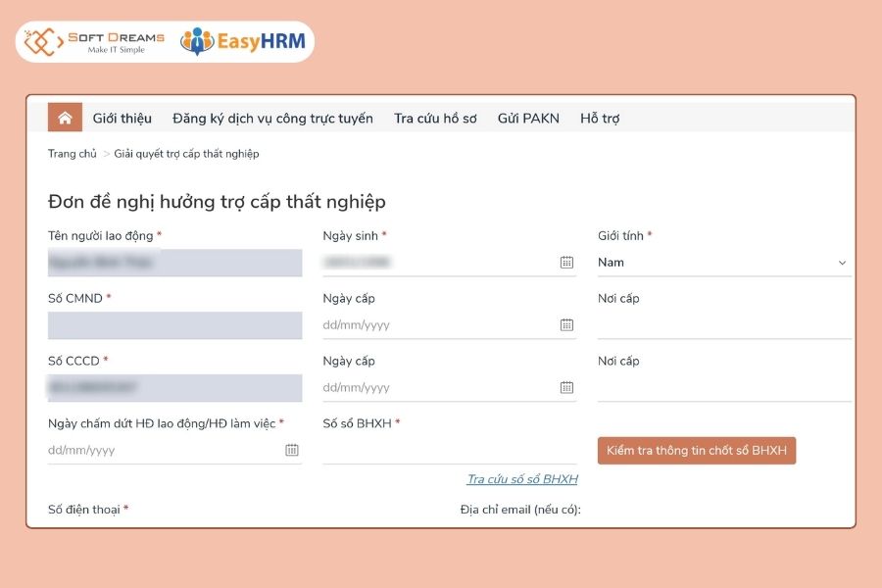Open calendar for Số CCCD Ngày cấp
This screenshot has height=588, width=882.
[566, 387]
